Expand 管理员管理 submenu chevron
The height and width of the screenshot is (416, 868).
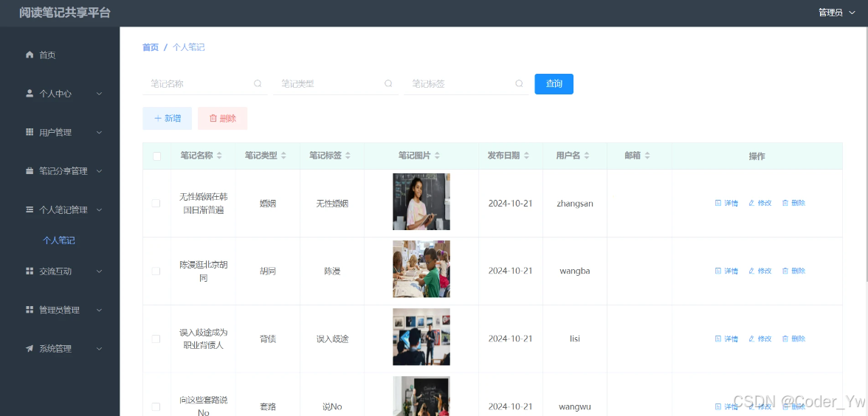[100, 310]
